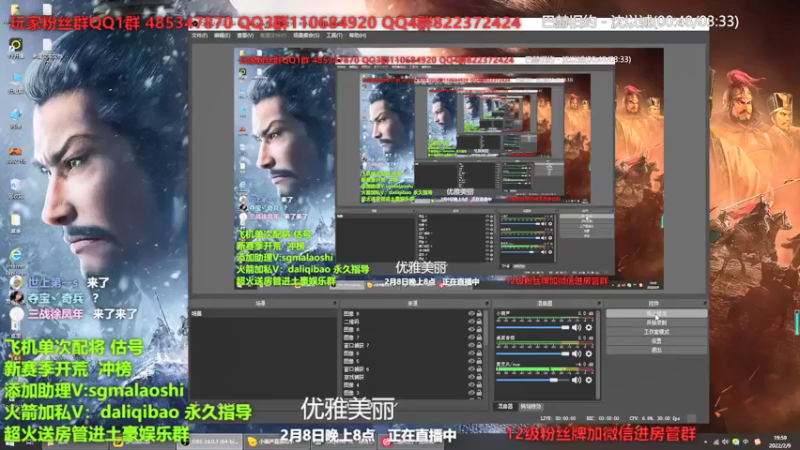Hide the 图像 5 source with eye icon
800x450 pixels.
471,361
